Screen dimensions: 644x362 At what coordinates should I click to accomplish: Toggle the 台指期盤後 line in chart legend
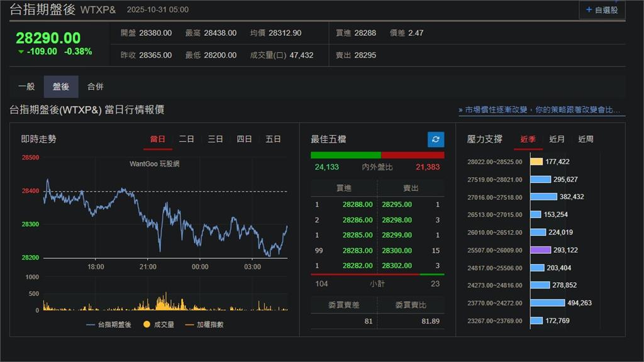click(x=108, y=324)
